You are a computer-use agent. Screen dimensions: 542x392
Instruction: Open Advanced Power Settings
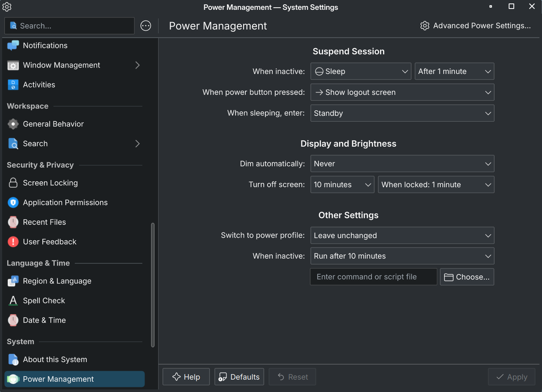click(x=476, y=26)
